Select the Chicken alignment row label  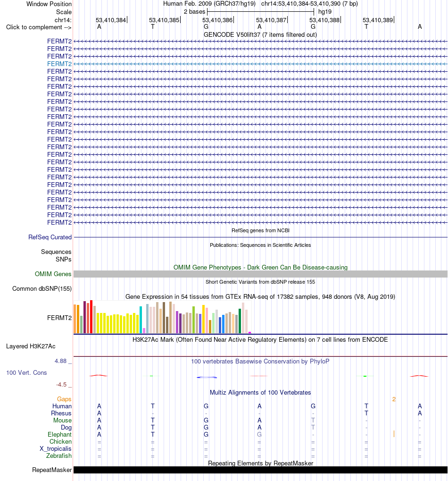(60, 442)
